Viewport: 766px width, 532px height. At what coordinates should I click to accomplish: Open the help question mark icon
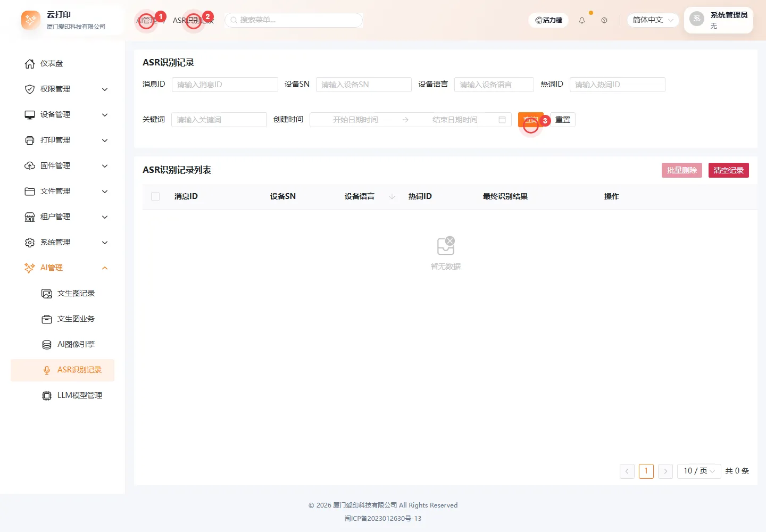pyautogui.click(x=604, y=20)
